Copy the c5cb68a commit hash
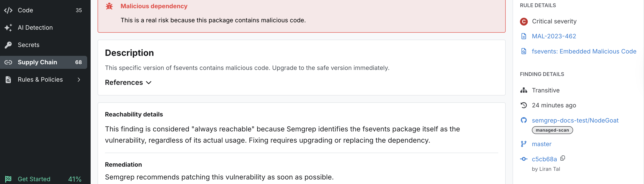Screen dimensions: 644x184 coord(563,158)
